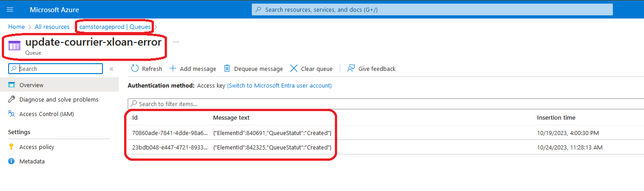Navigate to All resources breadcrumb
This screenshot has width=644, height=191.
click(52, 27)
